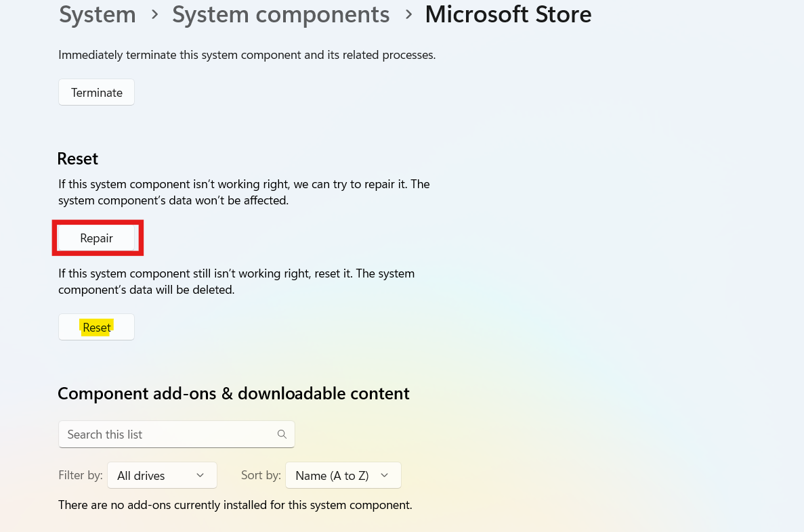The image size is (804, 532).
Task: Reset the Microsoft Store component data
Action: tap(96, 327)
